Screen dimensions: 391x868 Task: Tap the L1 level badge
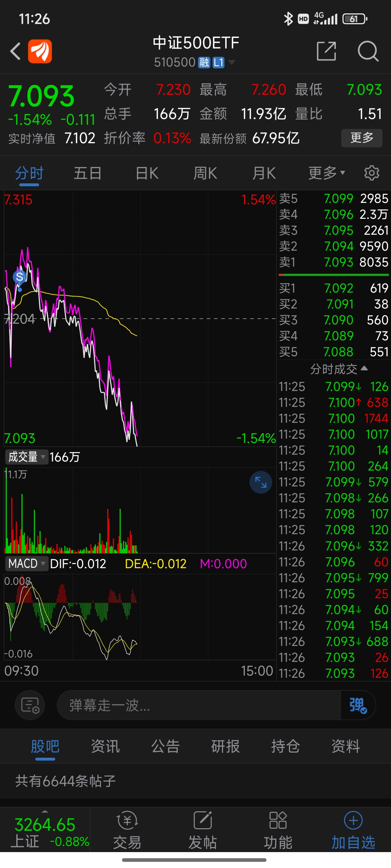pyautogui.click(x=218, y=63)
